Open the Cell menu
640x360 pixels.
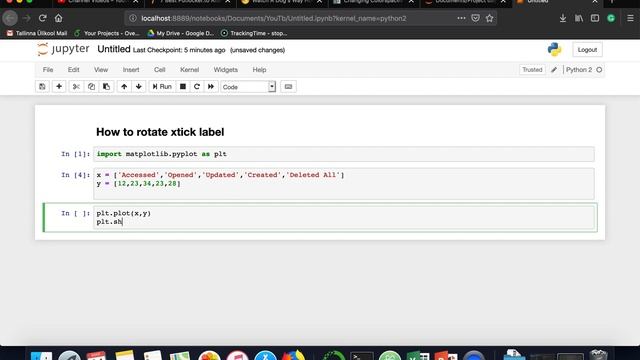pyautogui.click(x=160, y=70)
